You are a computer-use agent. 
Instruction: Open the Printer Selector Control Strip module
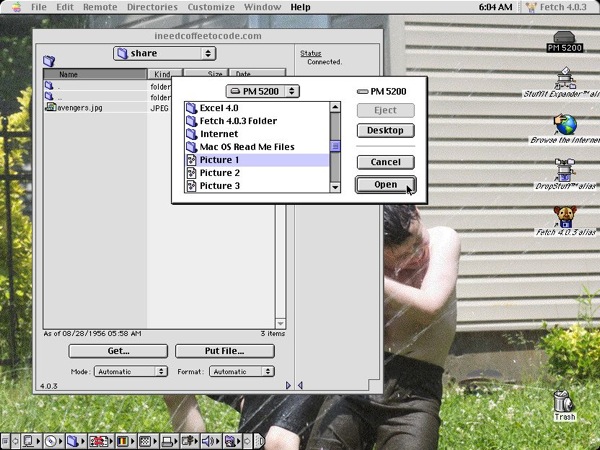point(170,441)
